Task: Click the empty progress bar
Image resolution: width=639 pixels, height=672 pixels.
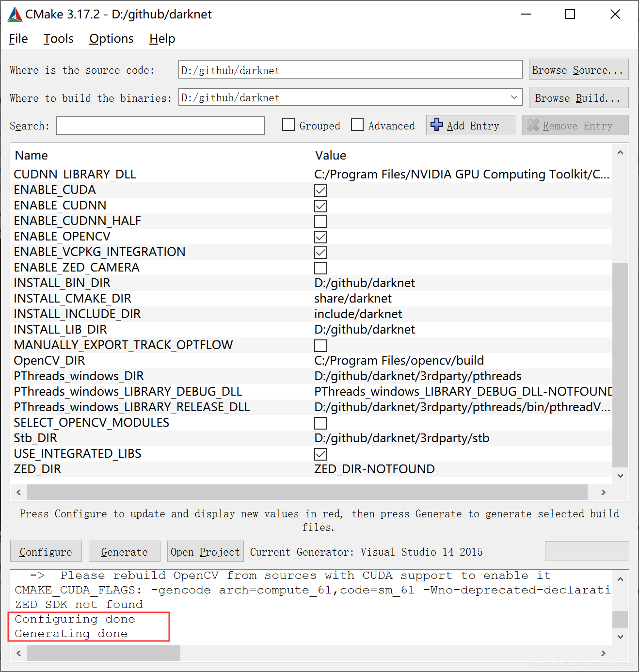Action: click(587, 551)
